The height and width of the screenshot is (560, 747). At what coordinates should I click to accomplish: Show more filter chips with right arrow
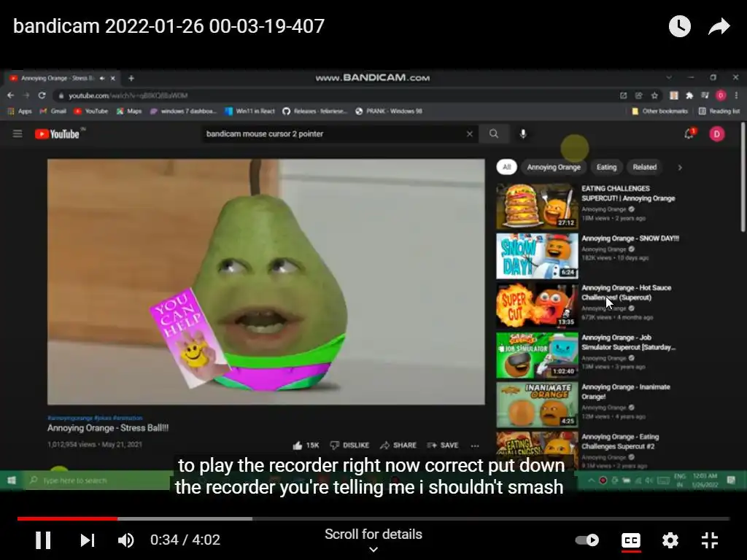pyautogui.click(x=680, y=168)
